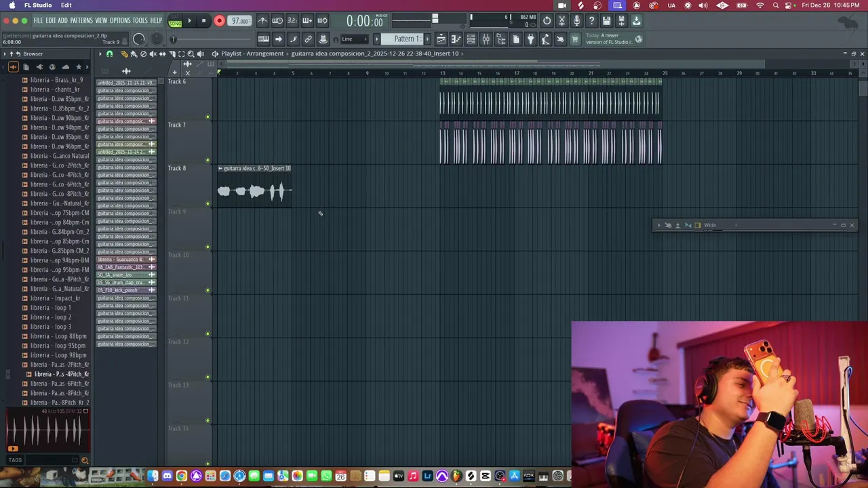Expand browser tabs right arrow

(x=87, y=67)
